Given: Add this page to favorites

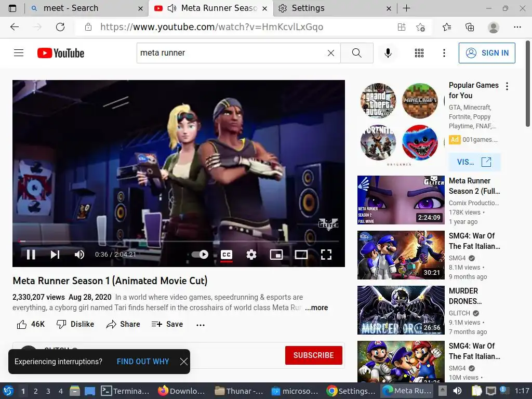Looking at the screenshot, I should (420, 27).
